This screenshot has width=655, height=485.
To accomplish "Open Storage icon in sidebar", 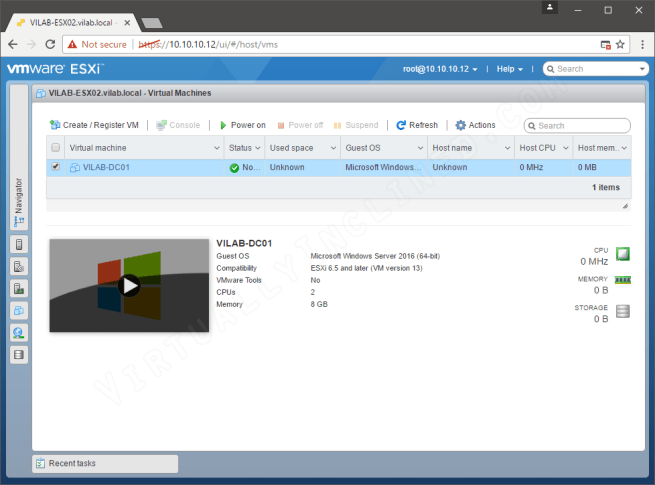I will point(19,355).
